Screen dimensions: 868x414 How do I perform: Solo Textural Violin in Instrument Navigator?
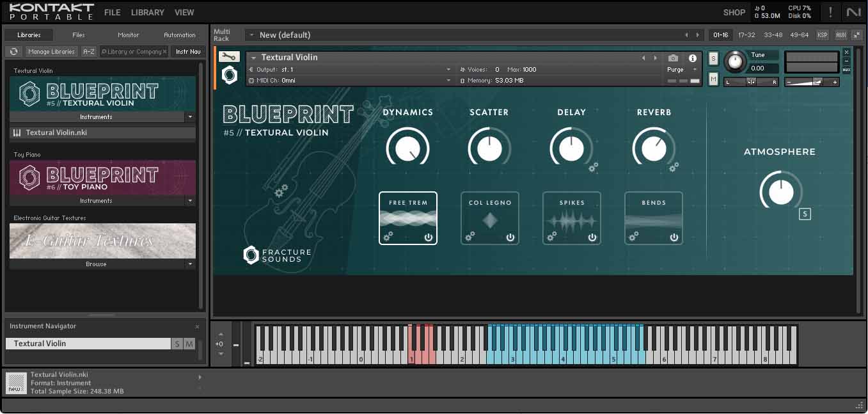(177, 344)
